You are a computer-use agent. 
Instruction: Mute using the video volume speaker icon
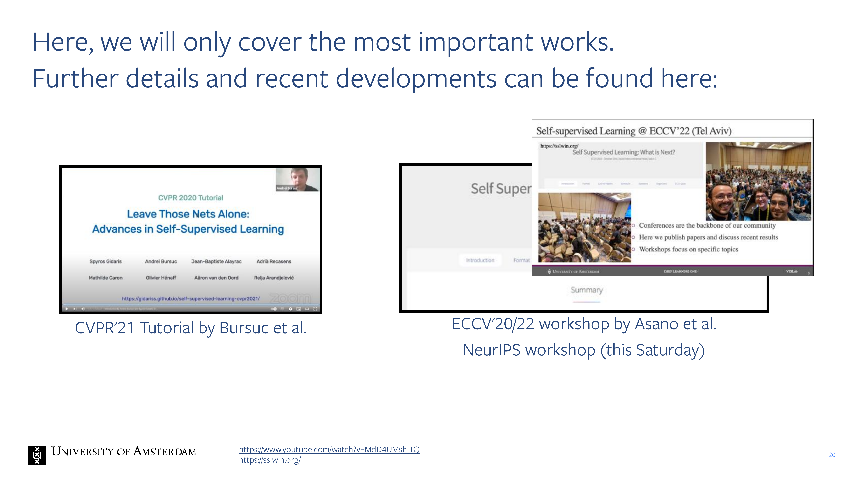click(83, 309)
